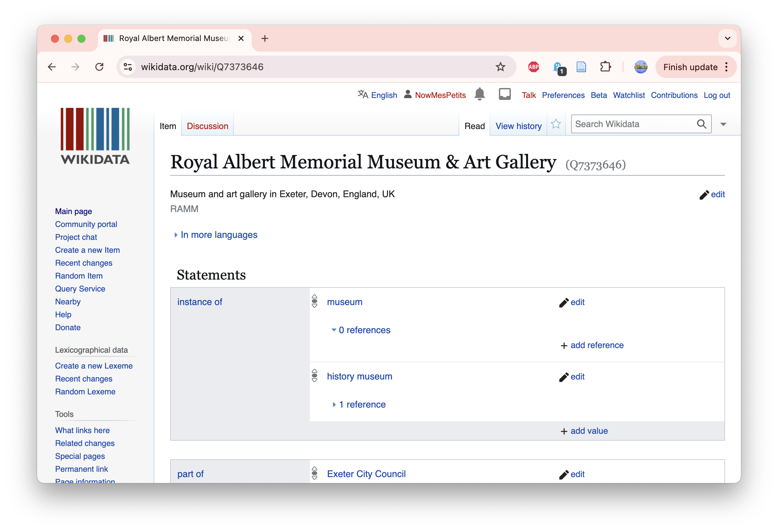Open site information icon in address bar
Image resolution: width=778 pixels, height=532 pixels.
[127, 67]
